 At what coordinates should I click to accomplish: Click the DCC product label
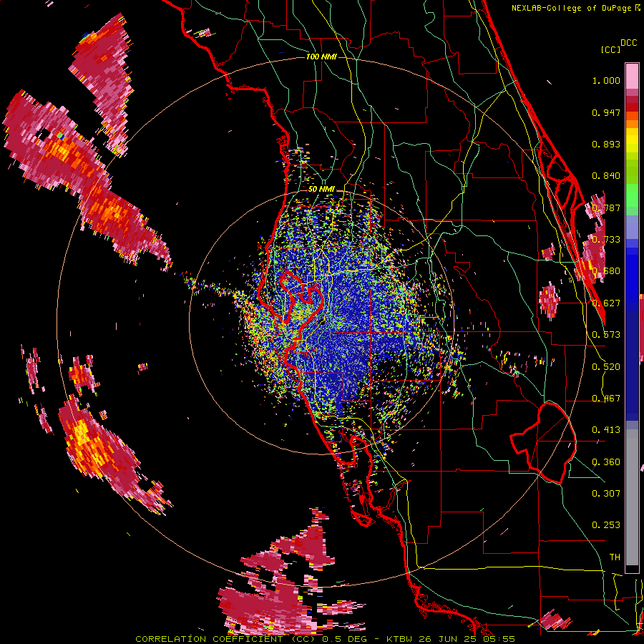pyautogui.click(x=628, y=43)
